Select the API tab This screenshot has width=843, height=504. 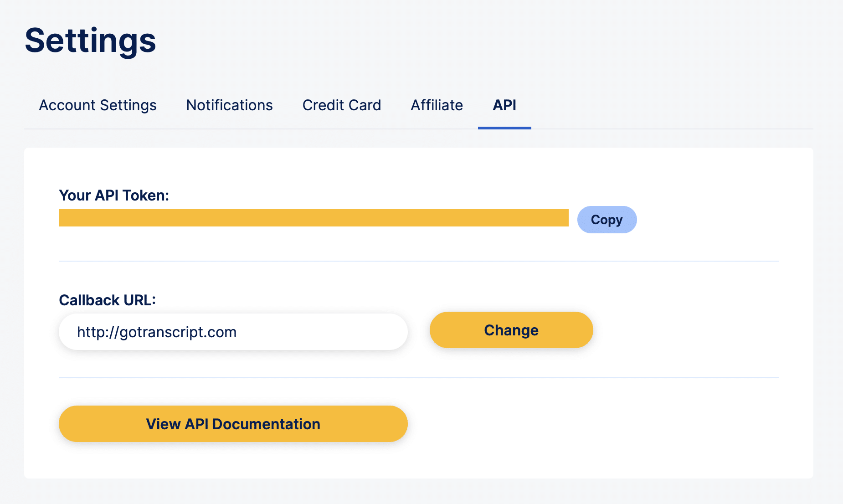(504, 105)
